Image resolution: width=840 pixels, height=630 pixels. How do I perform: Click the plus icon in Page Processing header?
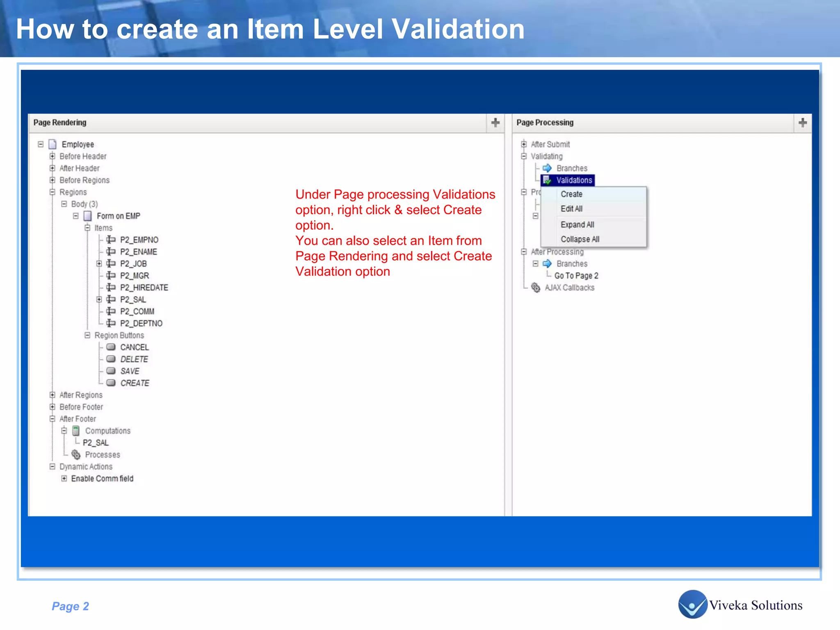point(803,123)
